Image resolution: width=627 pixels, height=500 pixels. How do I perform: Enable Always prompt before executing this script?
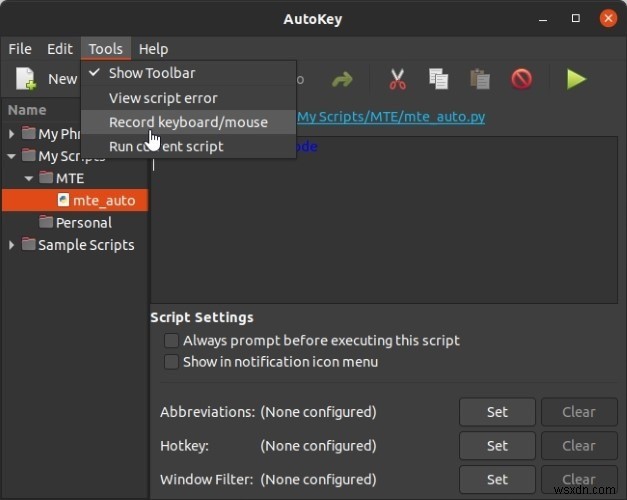pos(171,340)
